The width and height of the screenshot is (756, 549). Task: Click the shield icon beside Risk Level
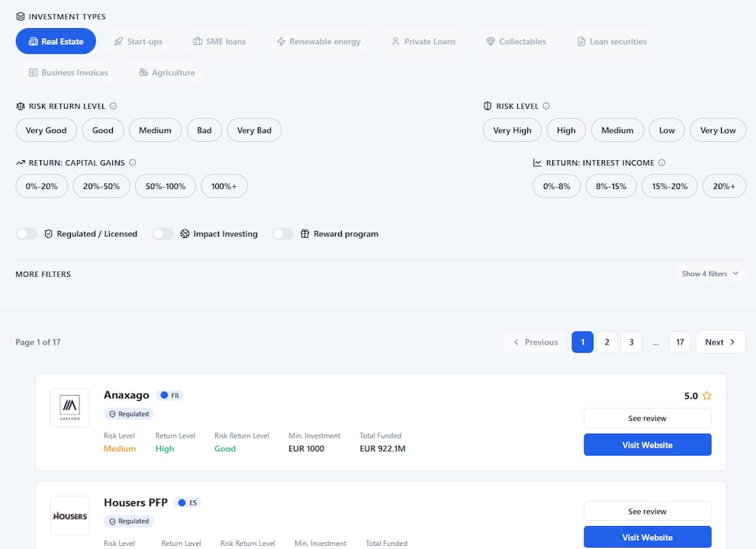pyautogui.click(x=487, y=106)
